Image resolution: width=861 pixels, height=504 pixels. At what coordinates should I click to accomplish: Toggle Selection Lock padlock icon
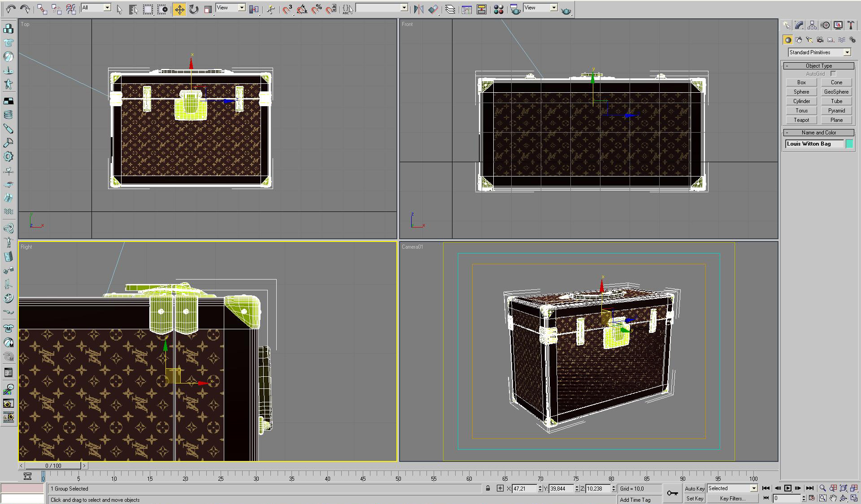click(488, 488)
